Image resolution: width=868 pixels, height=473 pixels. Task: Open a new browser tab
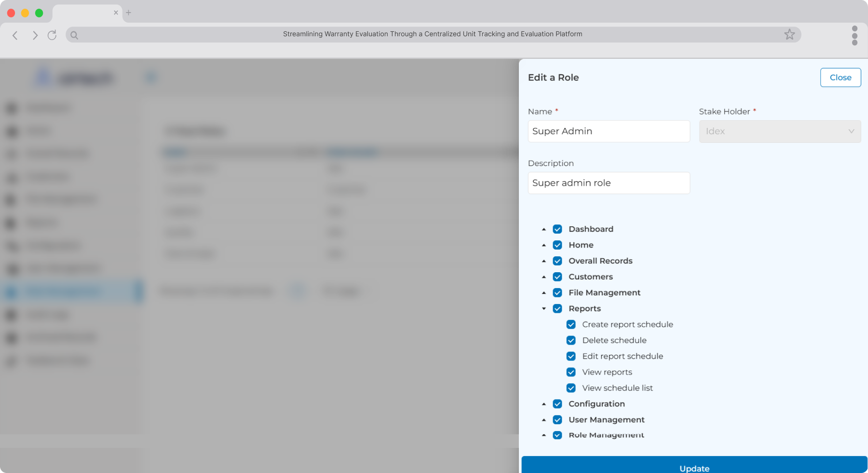[129, 13]
